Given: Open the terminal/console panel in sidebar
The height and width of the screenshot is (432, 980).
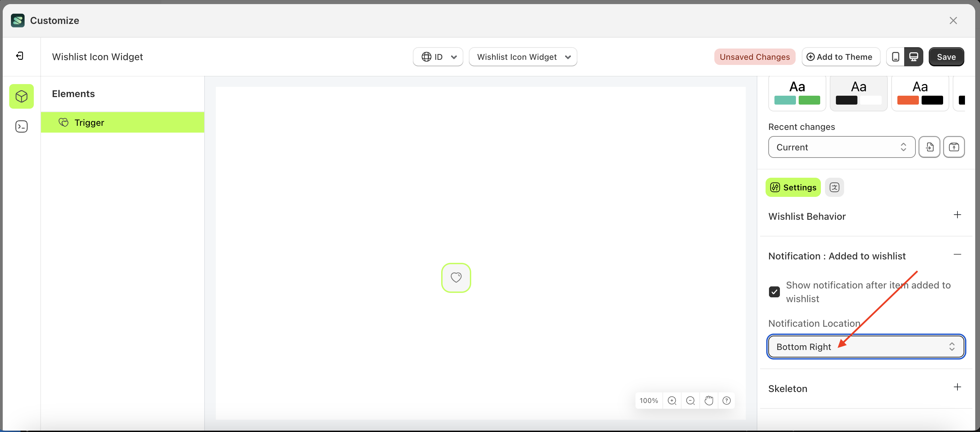Looking at the screenshot, I should pyautogui.click(x=21, y=126).
